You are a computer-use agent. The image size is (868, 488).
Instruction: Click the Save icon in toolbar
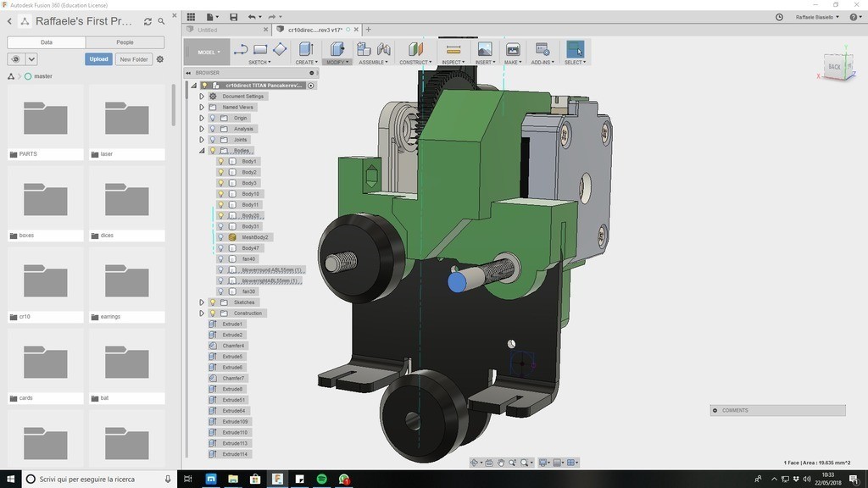point(234,17)
